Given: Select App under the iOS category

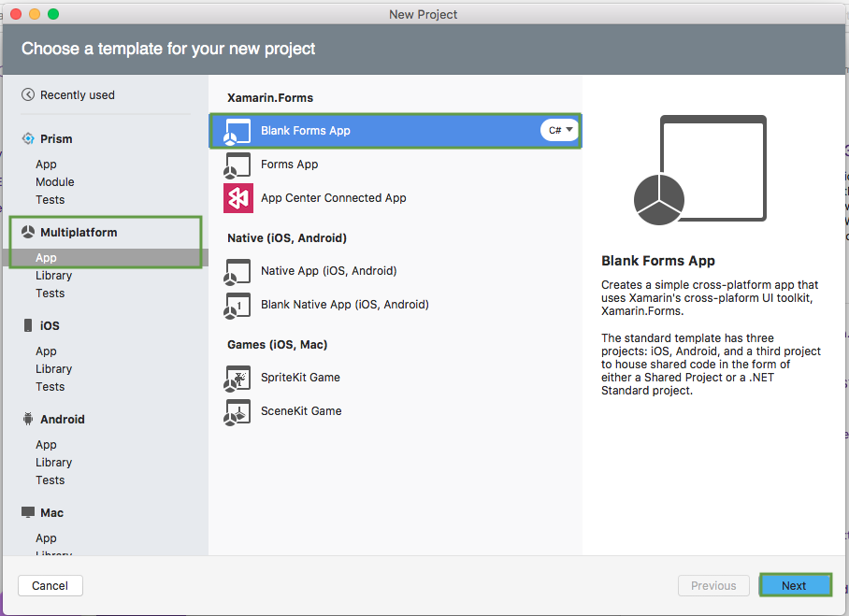Looking at the screenshot, I should (46, 351).
